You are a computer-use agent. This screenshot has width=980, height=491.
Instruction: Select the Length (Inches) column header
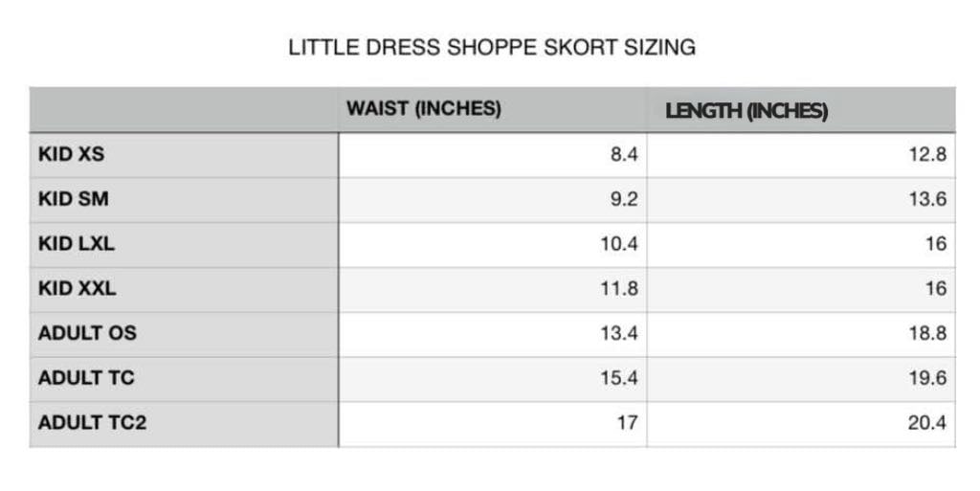click(746, 111)
